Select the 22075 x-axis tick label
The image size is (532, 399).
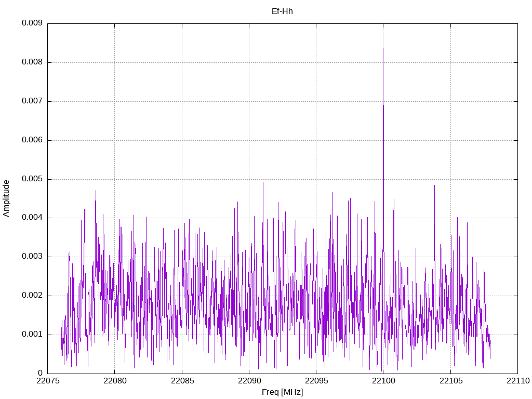pyautogui.click(x=47, y=381)
